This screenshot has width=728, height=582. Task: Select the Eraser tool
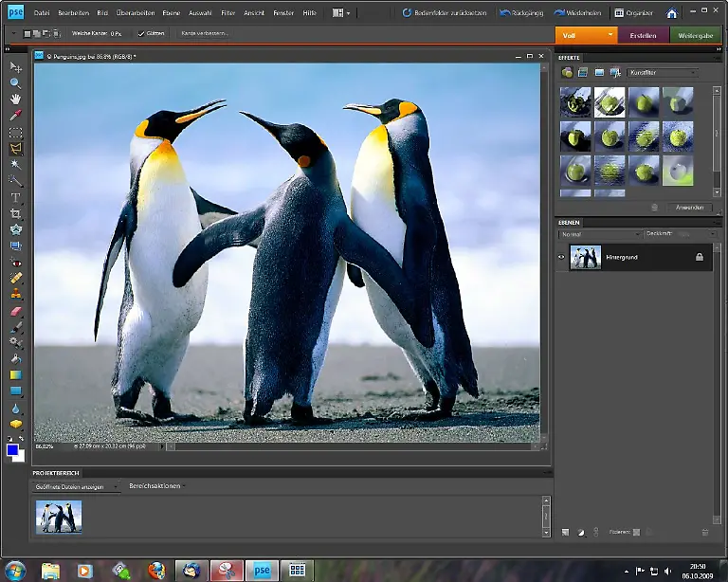15,310
